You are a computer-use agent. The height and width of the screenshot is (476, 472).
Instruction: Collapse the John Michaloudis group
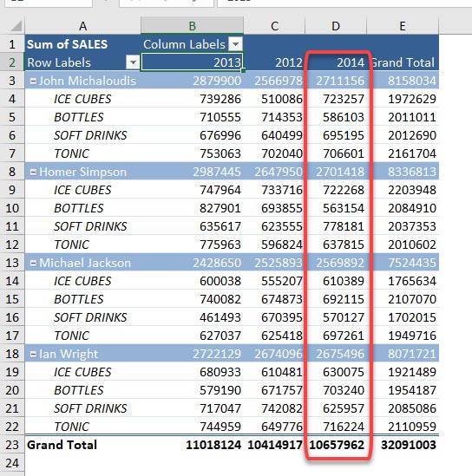coord(33,81)
